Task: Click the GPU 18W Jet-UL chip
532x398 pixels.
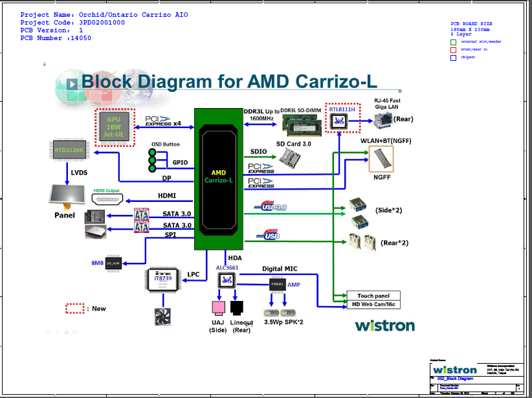Action: coord(115,127)
